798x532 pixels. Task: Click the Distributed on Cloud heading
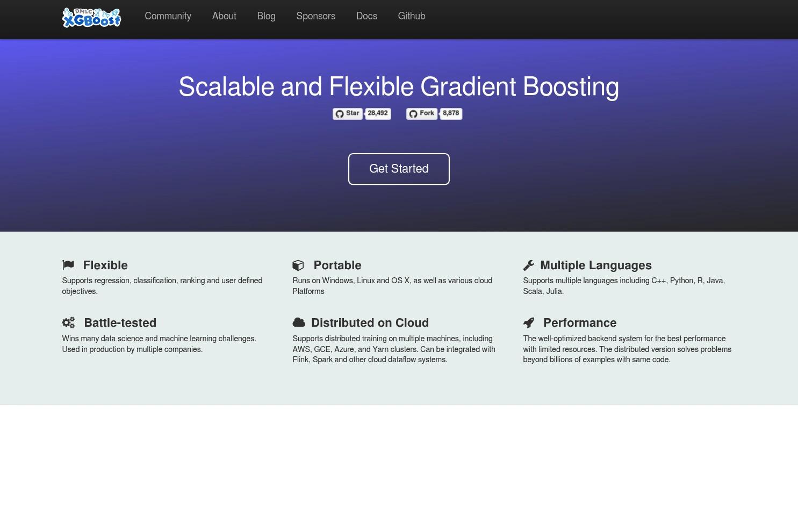tap(370, 323)
